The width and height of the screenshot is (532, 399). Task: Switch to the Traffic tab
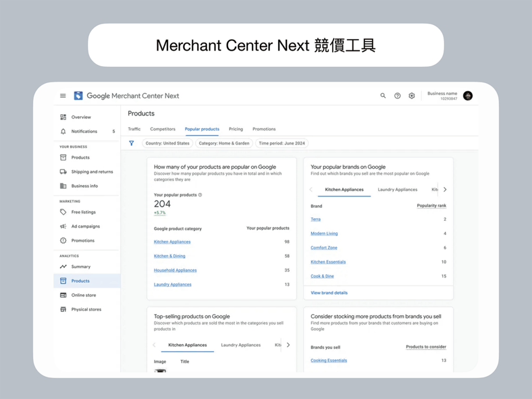pos(134,129)
